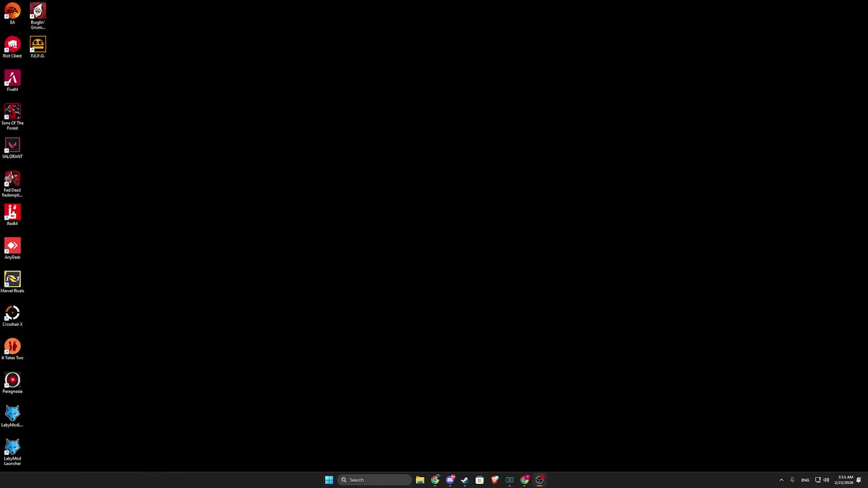Open Brave browser from the taskbar
Viewport: 868px width, 488px height.
coord(494,480)
